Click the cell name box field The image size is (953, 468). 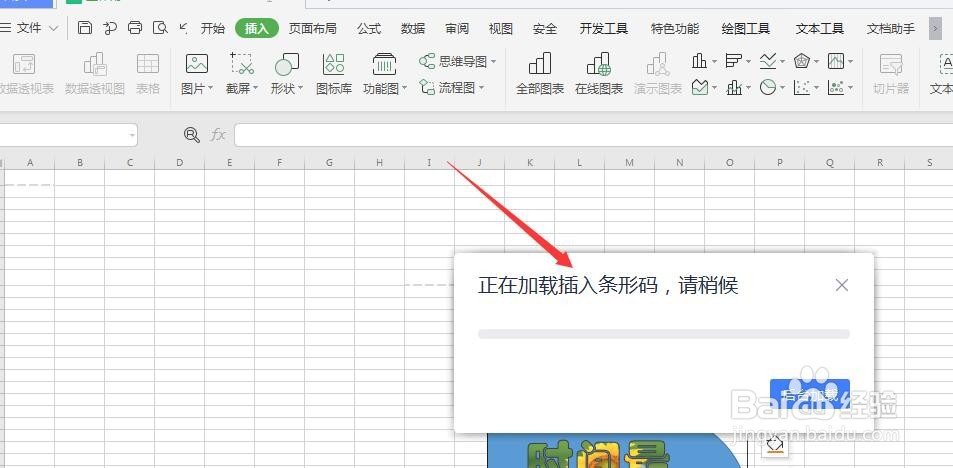[69, 135]
